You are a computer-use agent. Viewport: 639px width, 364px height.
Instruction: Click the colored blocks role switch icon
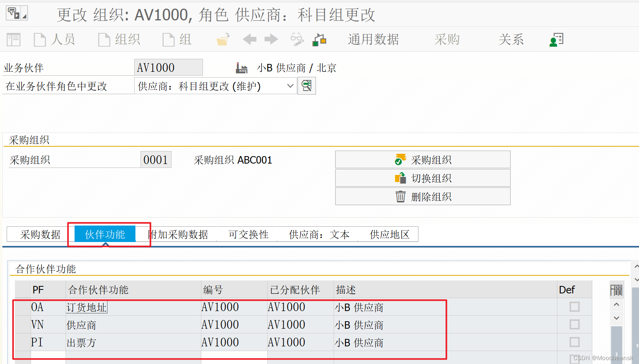[x=319, y=40]
